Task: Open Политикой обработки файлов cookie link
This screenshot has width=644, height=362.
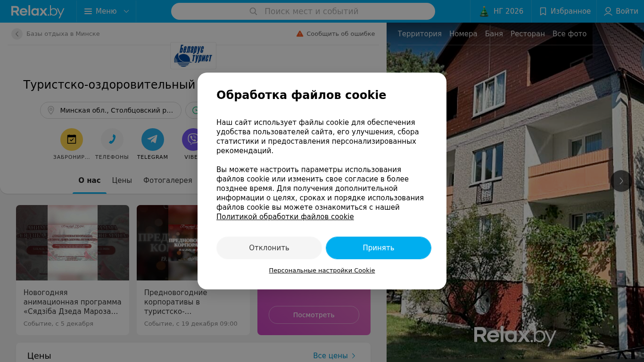Action: 285,217
